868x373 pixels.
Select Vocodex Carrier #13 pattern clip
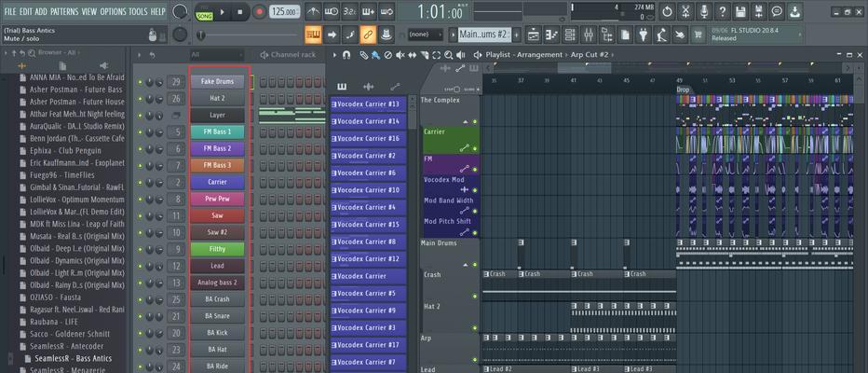[x=368, y=104]
